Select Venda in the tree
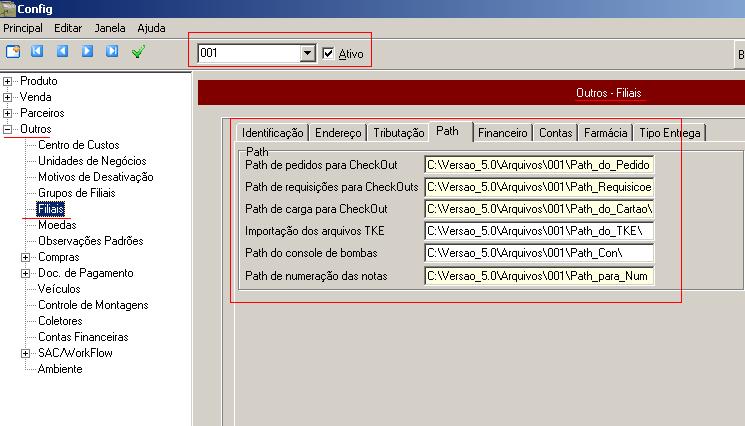This screenshot has width=745, height=426. pyautogui.click(x=36, y=97)
